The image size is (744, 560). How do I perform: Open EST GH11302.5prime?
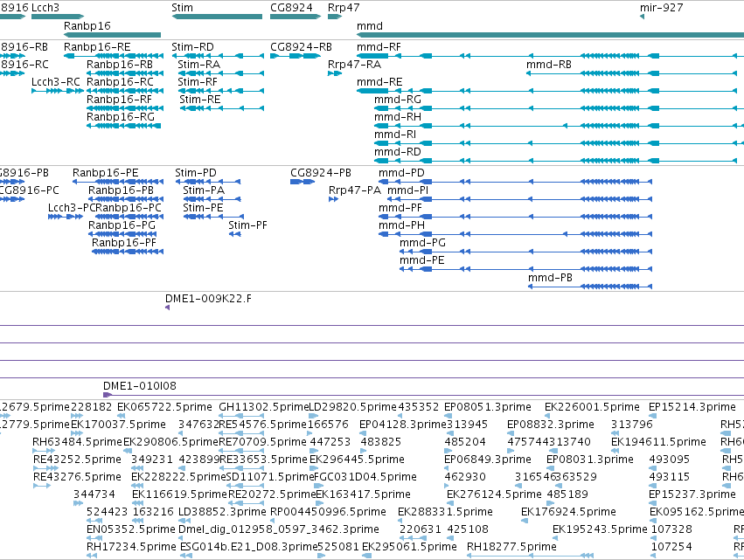264,407
